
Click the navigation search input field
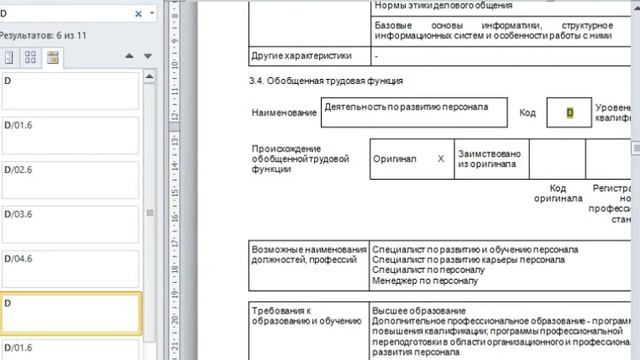pyautogui.click(x=65, y=13)
